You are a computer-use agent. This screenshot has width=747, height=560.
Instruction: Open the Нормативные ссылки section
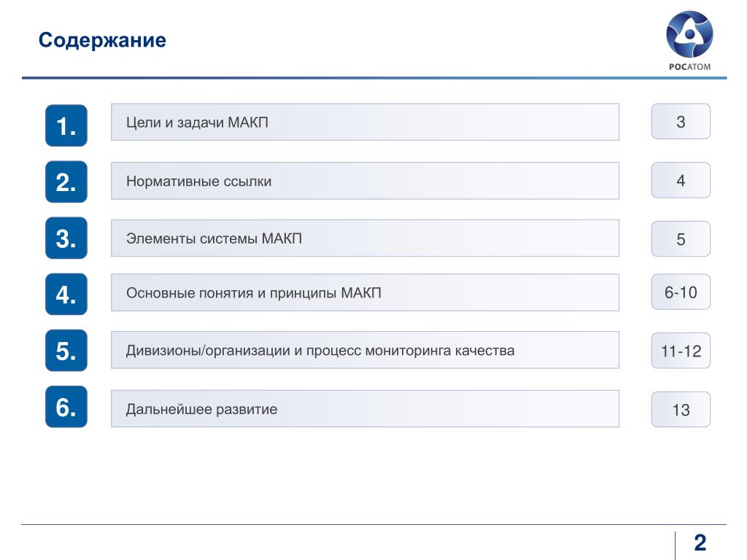click(x=365, y=181)
